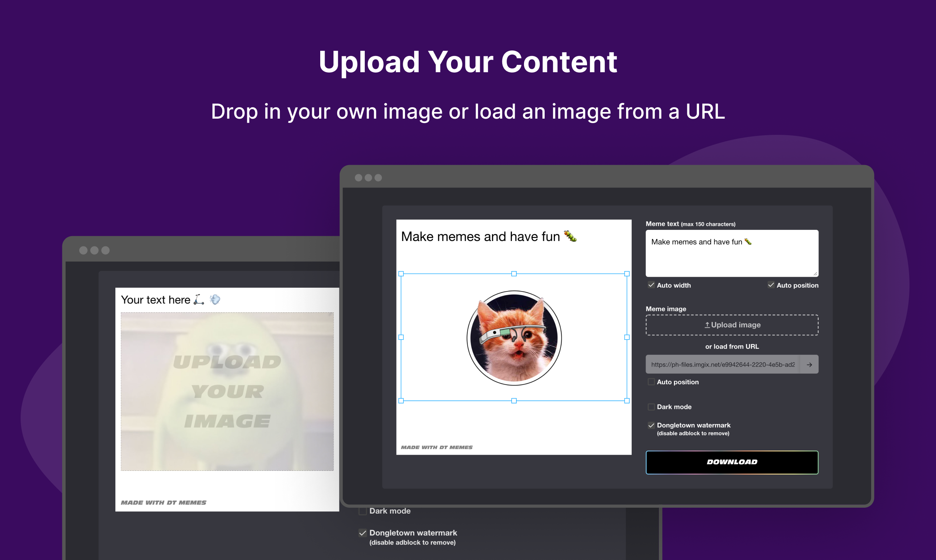The height and width of the screenshot is (560, 936).
Task: Click the right-middle selection handle
Action: pos(627,337)
